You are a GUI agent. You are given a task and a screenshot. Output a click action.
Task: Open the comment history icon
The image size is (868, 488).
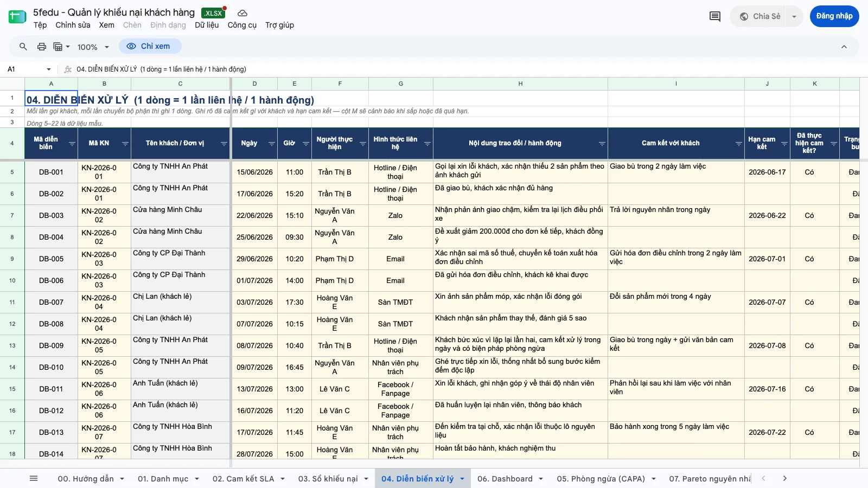tap(715, 16)
